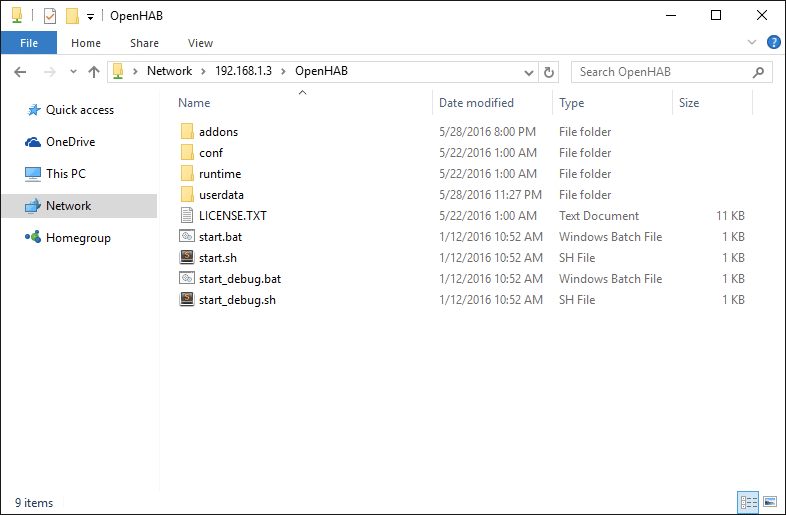Select the start.bat batch file icon
This screenshot has height=515, width=786.
(x=187, y=236)
